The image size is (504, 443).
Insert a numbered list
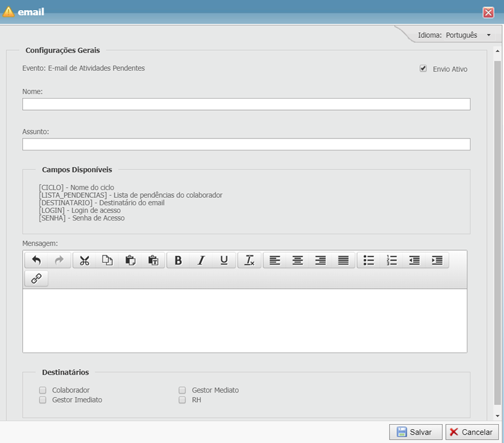[392, 260]
